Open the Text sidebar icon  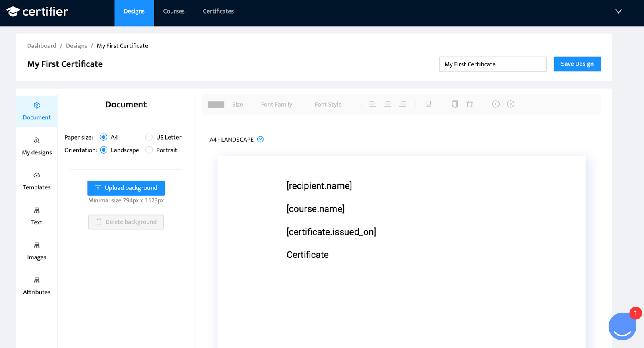37,210
